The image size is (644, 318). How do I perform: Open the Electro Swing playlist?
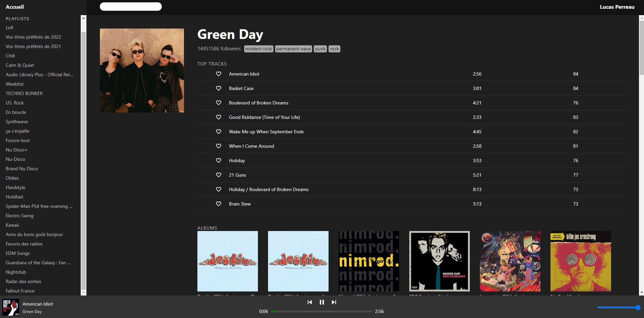[20, 216]
